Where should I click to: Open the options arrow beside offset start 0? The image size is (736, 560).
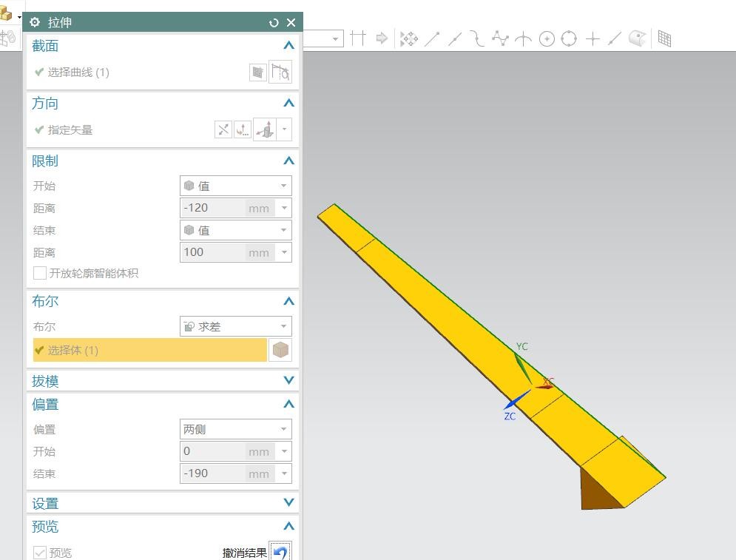pos(284,451)
